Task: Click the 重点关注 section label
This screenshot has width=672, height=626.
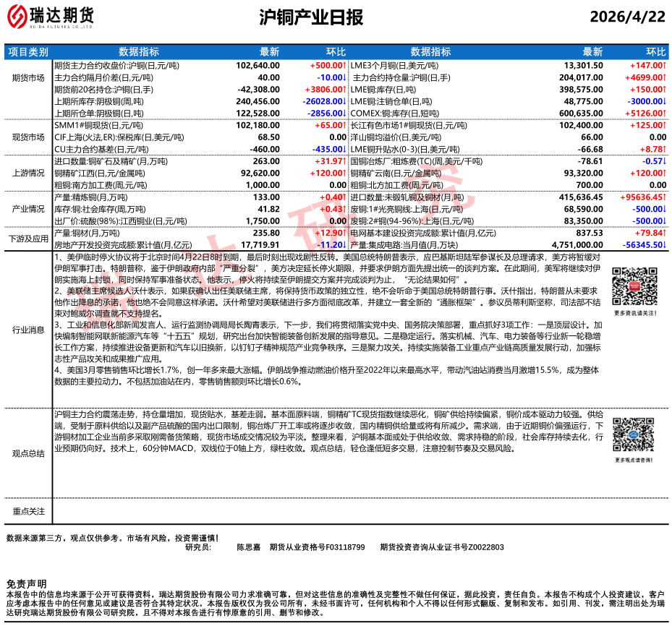Action: click(x=28, y=511)
